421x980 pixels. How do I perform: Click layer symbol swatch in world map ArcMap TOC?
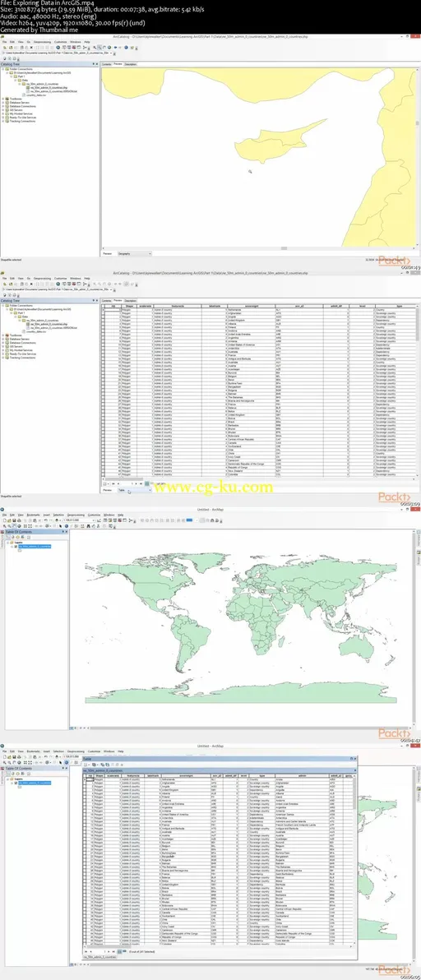tap(20, 550)
